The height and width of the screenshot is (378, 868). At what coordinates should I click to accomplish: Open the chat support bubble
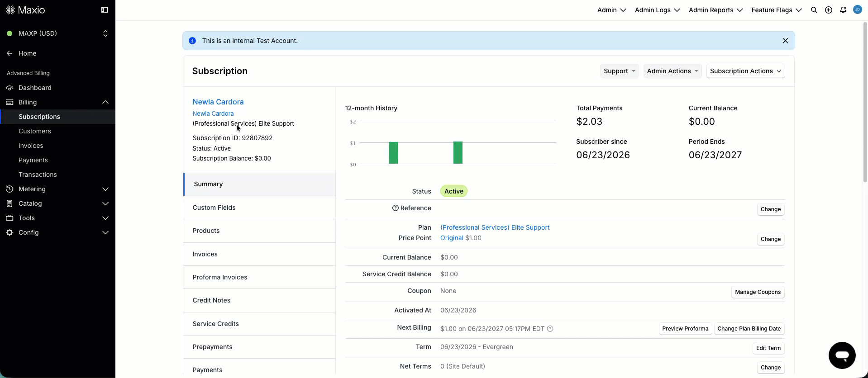pos(842,355)
